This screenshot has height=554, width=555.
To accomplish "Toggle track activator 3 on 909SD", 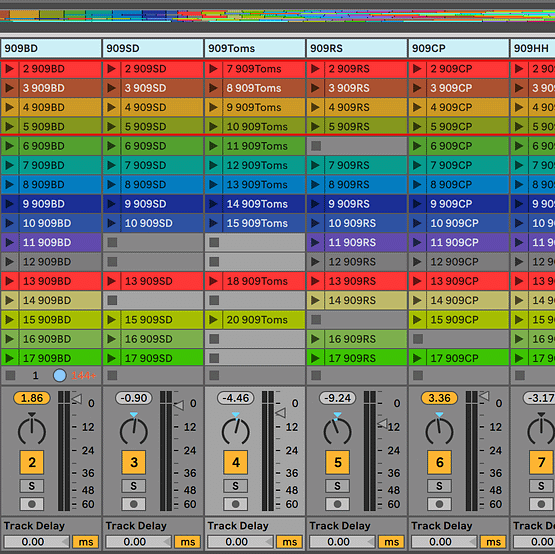I will coord(134,462).
